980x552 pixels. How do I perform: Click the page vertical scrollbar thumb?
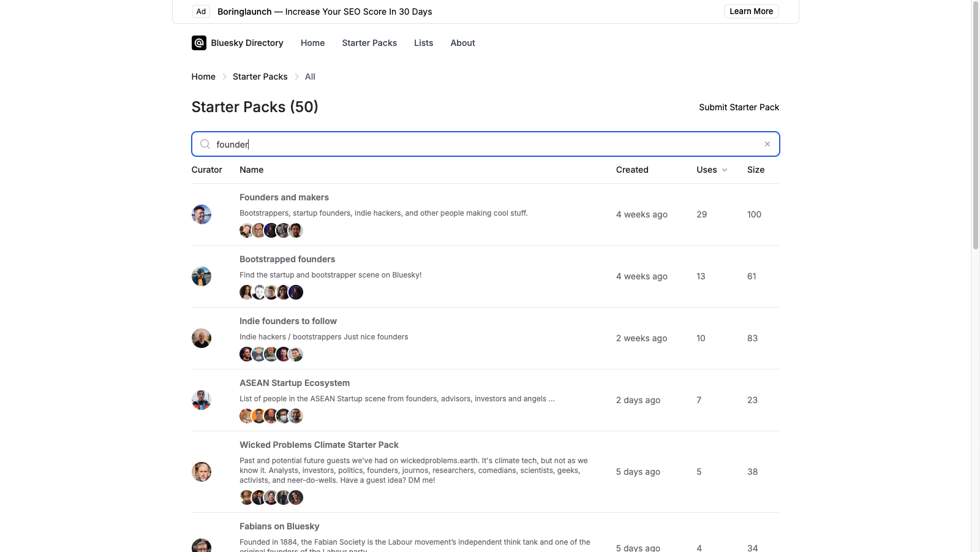click(976, 126)
